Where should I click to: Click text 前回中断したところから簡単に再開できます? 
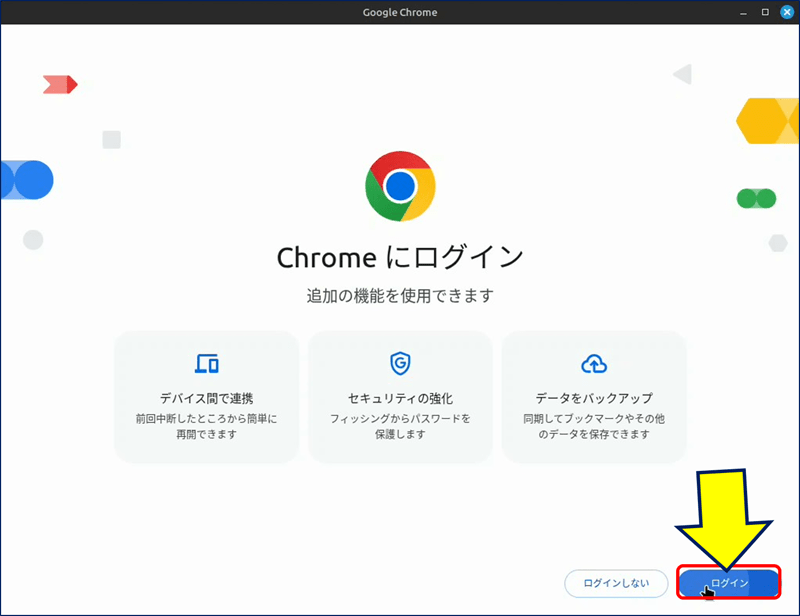click(x=207, y=426)
